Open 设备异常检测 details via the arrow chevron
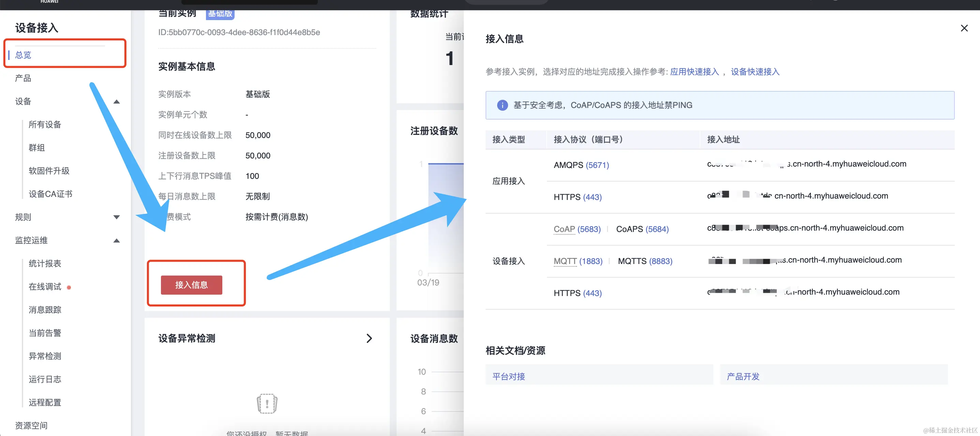Screen dimensions: 980x436 coord(369,338)
